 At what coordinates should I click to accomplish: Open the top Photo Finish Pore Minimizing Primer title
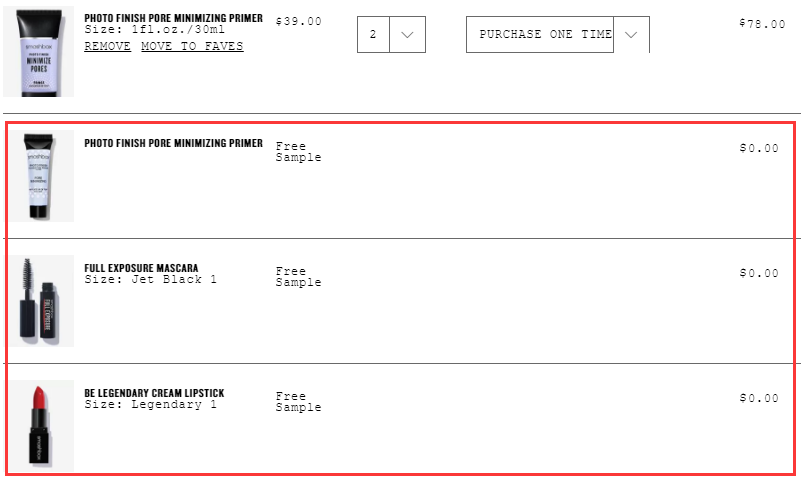coord(174,18)
